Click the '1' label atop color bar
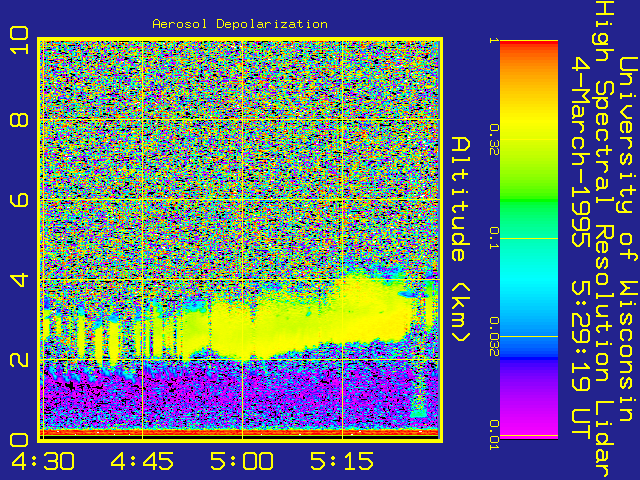Image resolution: width=640 pixels, height=480 pixels. coord(494,40)
